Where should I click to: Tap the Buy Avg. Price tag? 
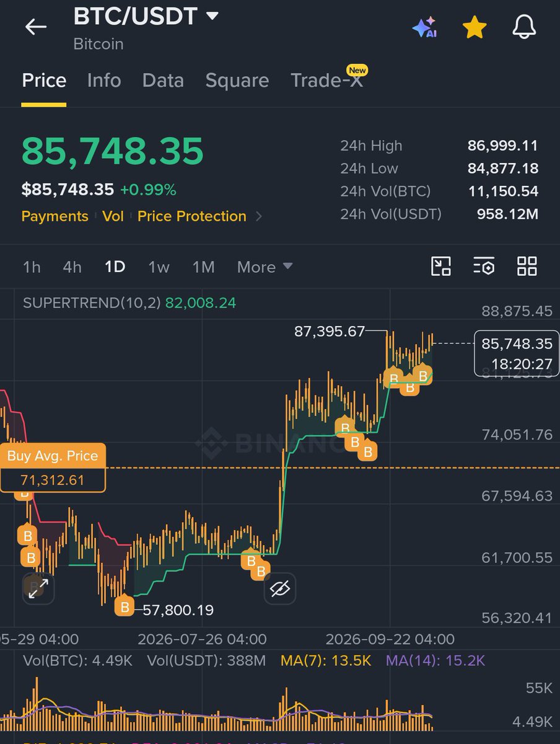coord(53,468)
